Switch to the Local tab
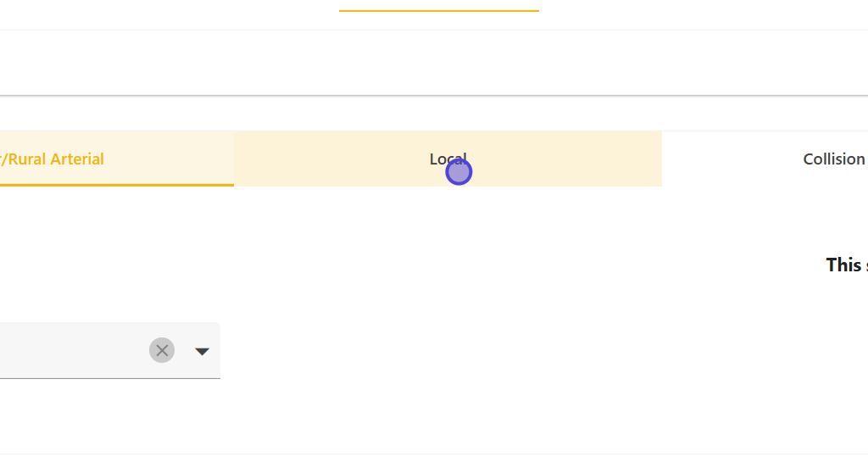This screenshot has height=474, width=868. (448, 159)
